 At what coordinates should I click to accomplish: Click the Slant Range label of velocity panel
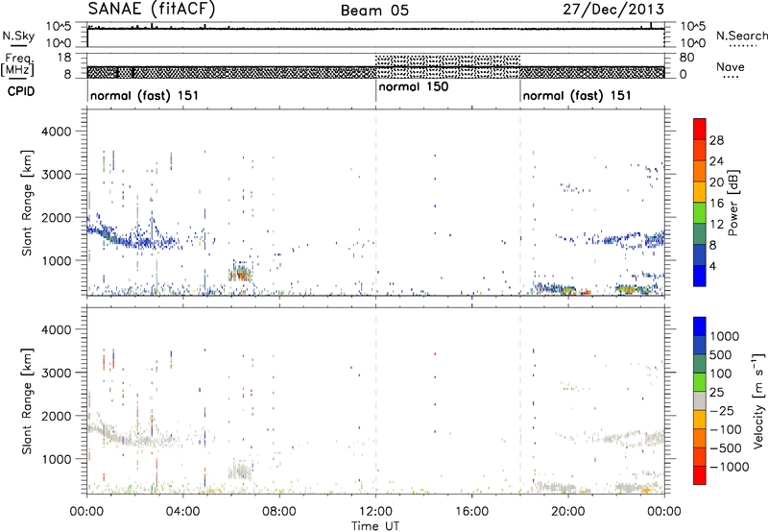(28, 401)
